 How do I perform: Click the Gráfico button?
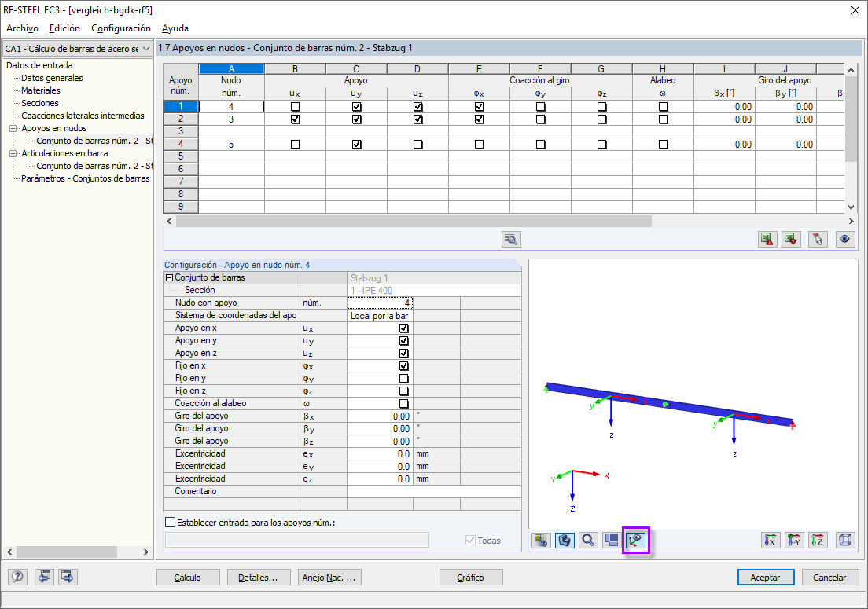click(x=470, y=578)
